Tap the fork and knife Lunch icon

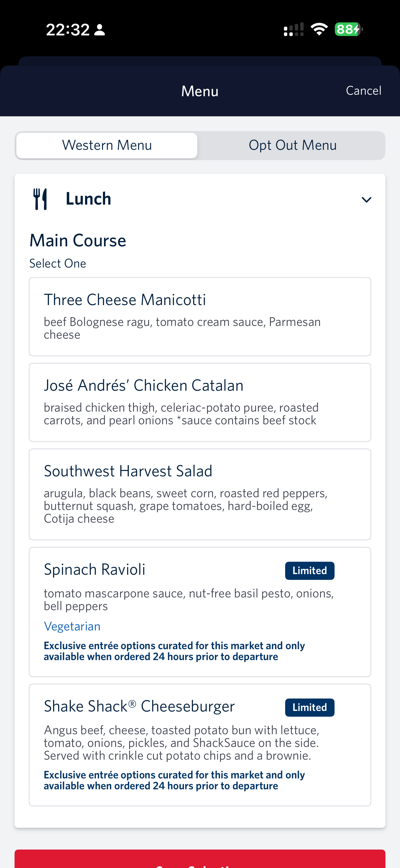coord(40,199)
